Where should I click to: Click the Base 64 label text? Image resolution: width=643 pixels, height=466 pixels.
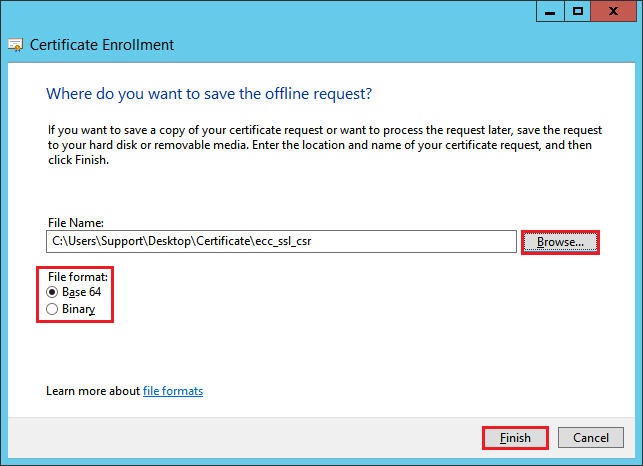click(81, 292)
